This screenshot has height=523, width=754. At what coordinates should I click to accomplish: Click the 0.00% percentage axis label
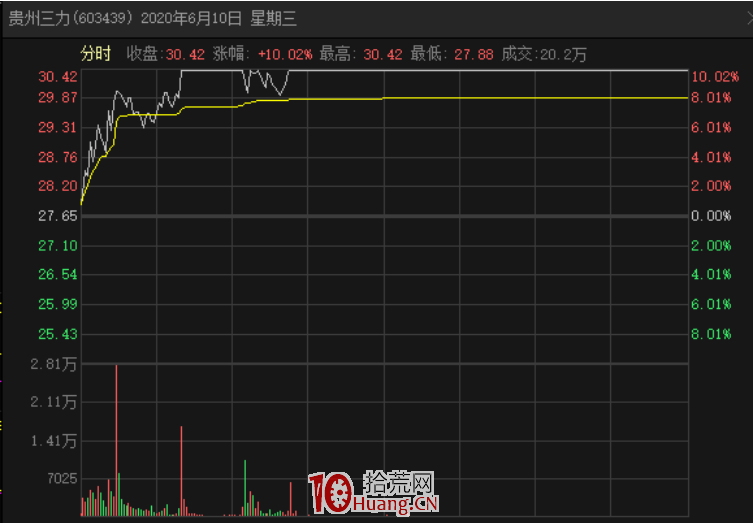711,216
